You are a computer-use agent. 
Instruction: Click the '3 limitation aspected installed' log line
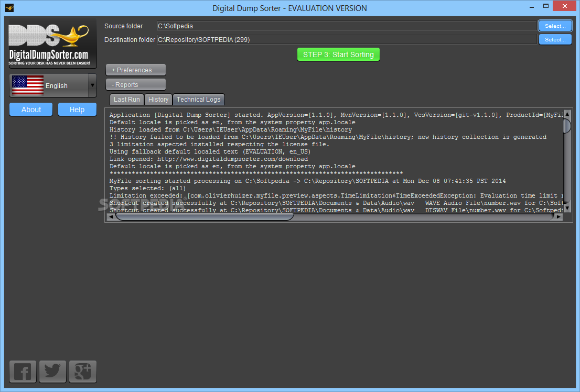(219, 144)
